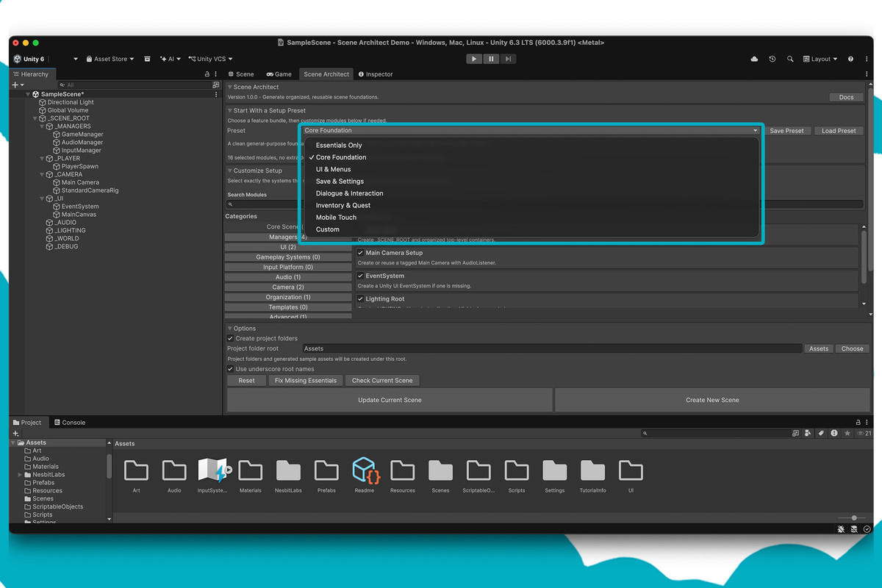Image resolution: width=882 pixels, height=588 pixels.
Task: Click the Unity 6 logo icon
Action: (x=17, y=59)
